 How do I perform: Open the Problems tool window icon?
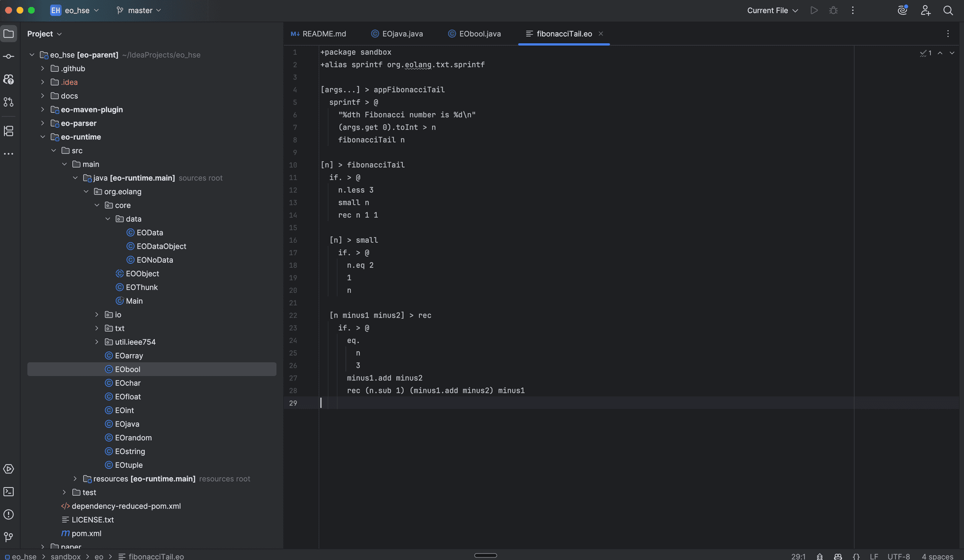(9, 514)
